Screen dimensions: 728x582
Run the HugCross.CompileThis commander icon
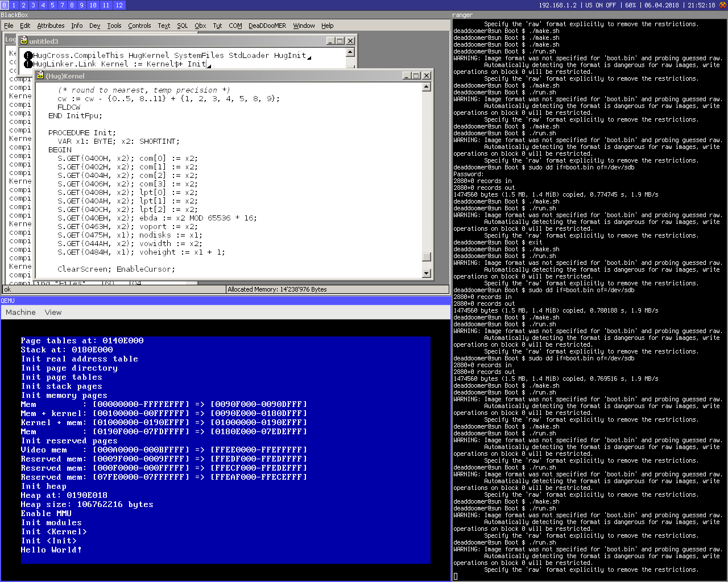pyautogui.click(x=28, y=56)
